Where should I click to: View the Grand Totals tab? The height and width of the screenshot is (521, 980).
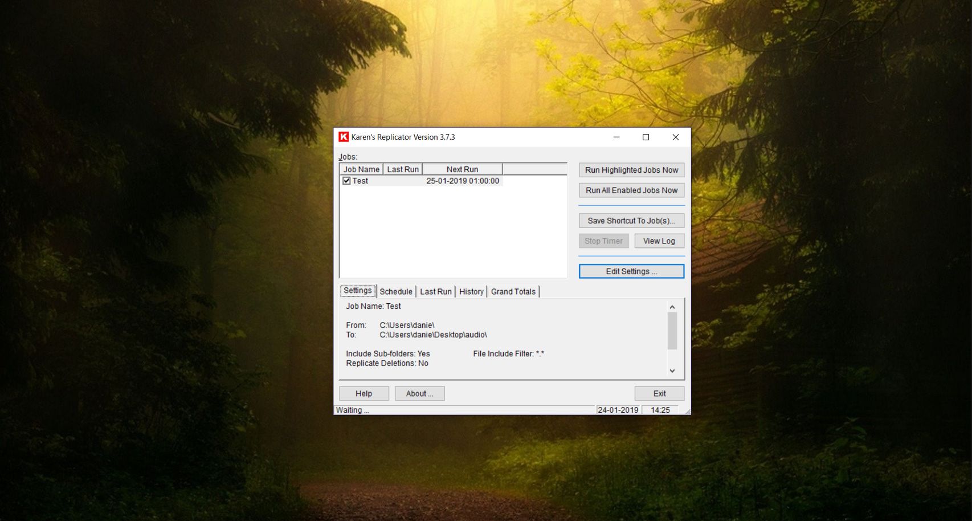(513, 292)
